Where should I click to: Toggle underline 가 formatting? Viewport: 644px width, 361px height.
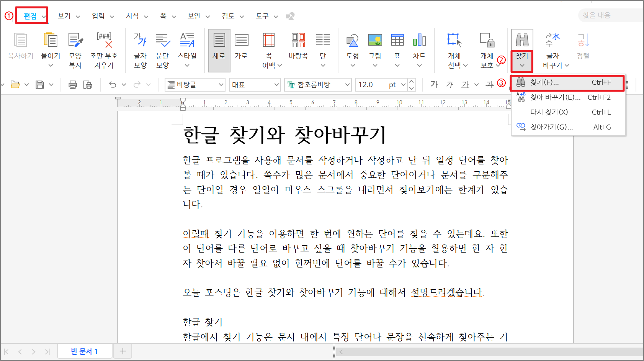coord(465,84)
